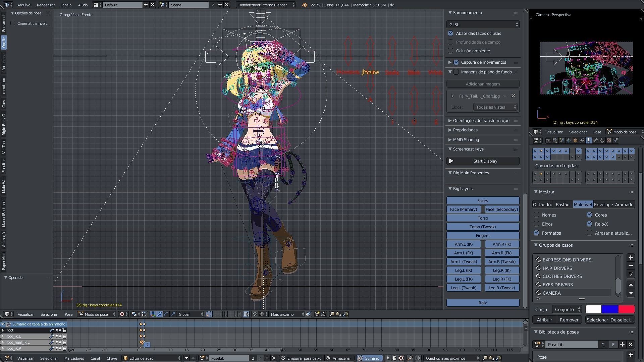Click the snap magnet icon in 3D header
Screen dimensions: 644x362
coord(255,314)
